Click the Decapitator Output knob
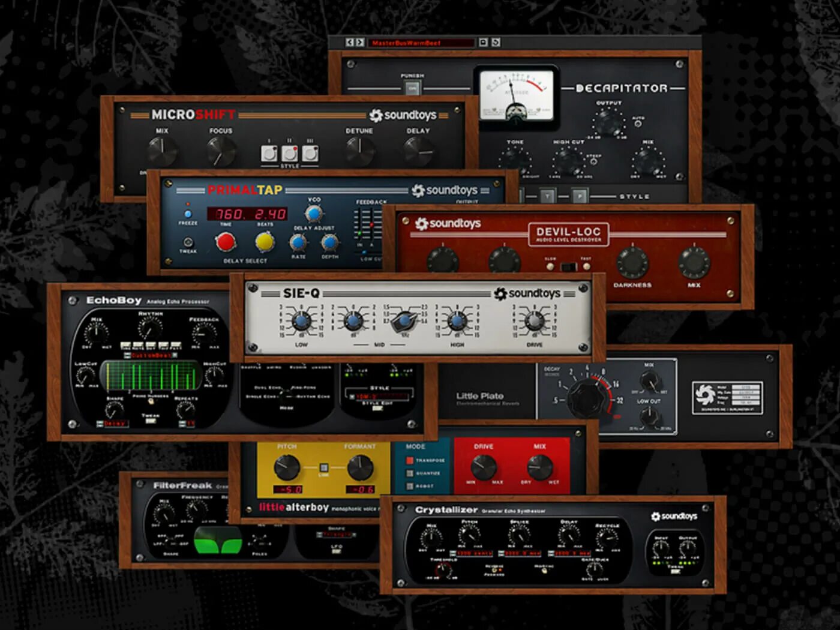The height and width of the screenshot is (630, 840). pyautogui.click(x=608, y=123)
